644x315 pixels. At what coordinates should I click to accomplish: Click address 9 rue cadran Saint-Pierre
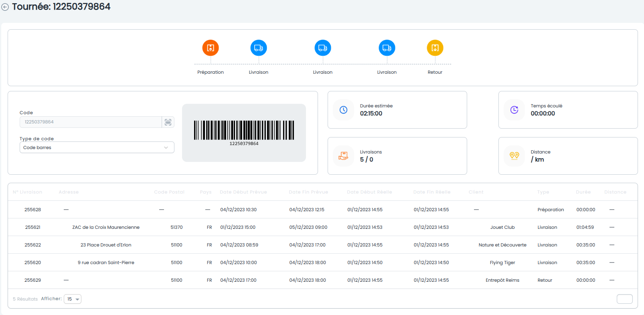[106, 262]
